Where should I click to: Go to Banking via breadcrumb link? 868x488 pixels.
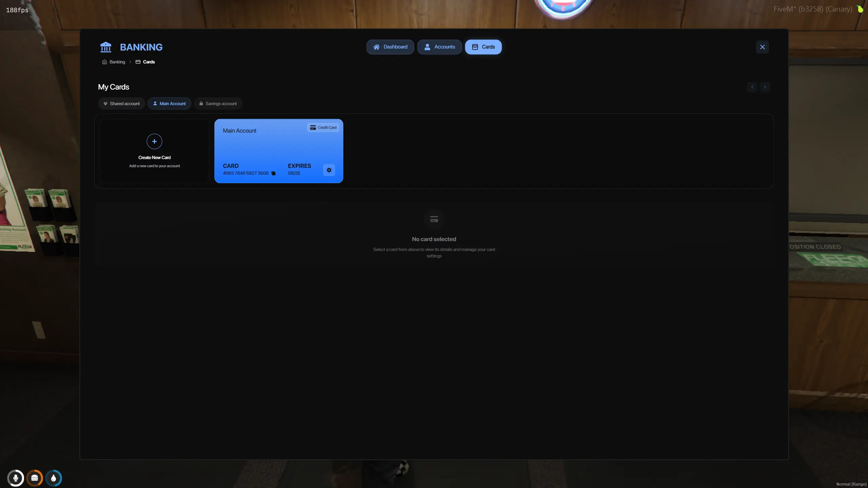(x=117, y=62)
